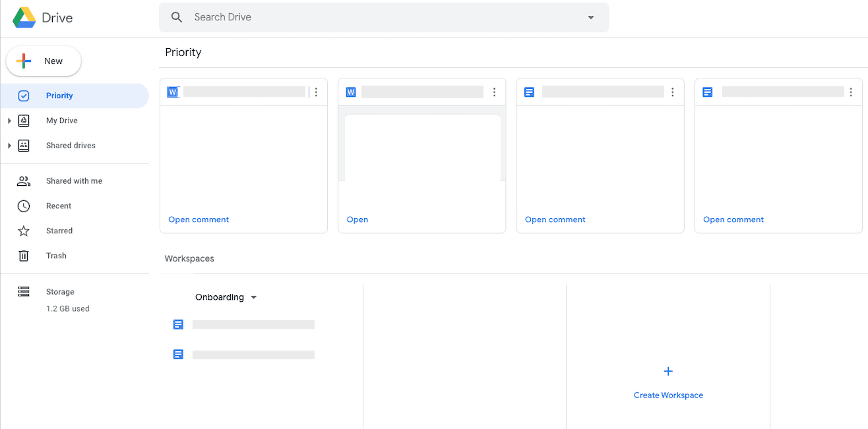This screenshot has height=429, width=868.
Task: Go to Shared with me
Action: tap(75, 181)
